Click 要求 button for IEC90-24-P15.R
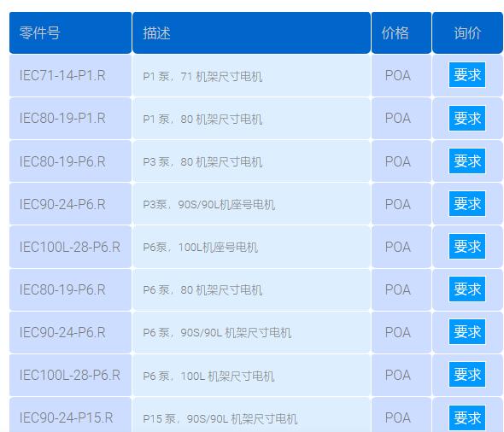This screenshot has width=504, height=432. point(467,417)
